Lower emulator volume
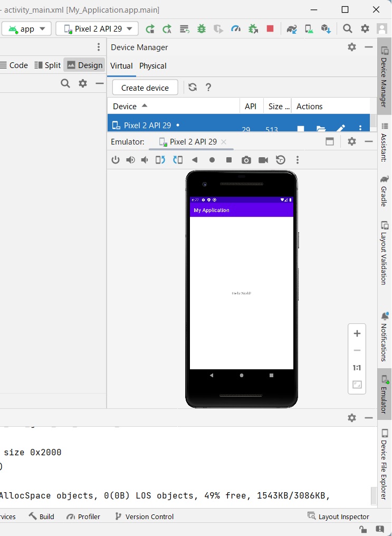Viewport: 392px width, 536px height. click(x=145, y=160)
